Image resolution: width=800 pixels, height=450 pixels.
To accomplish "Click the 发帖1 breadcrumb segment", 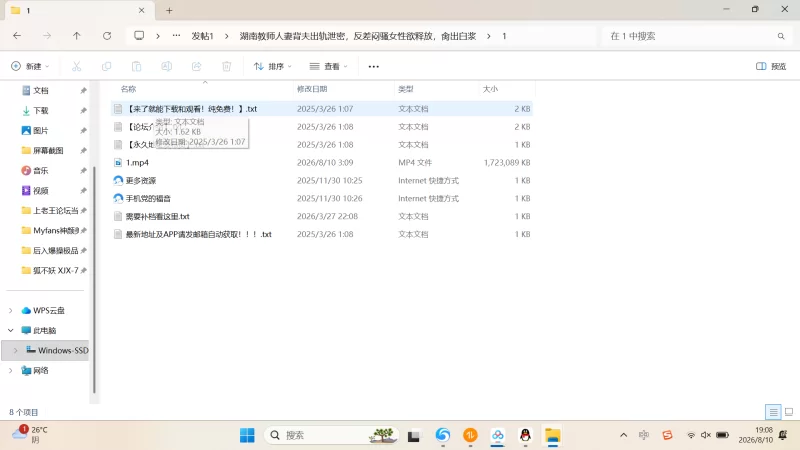I will tap(203, 36).
